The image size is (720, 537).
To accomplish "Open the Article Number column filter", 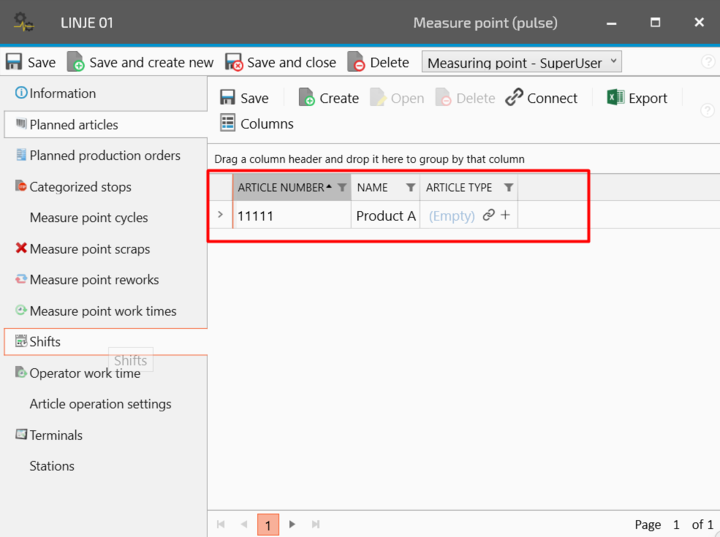I will point(342,188).
